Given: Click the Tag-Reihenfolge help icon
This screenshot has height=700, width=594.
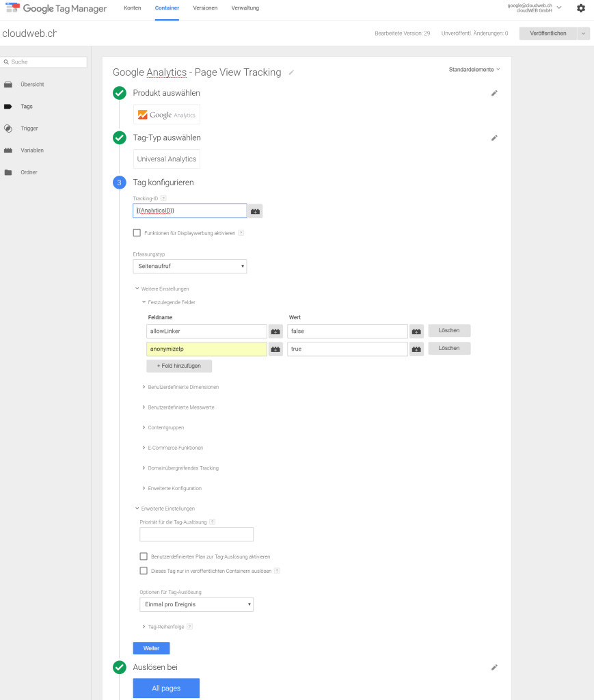Looking at the screenshot, I should [189, 627].
